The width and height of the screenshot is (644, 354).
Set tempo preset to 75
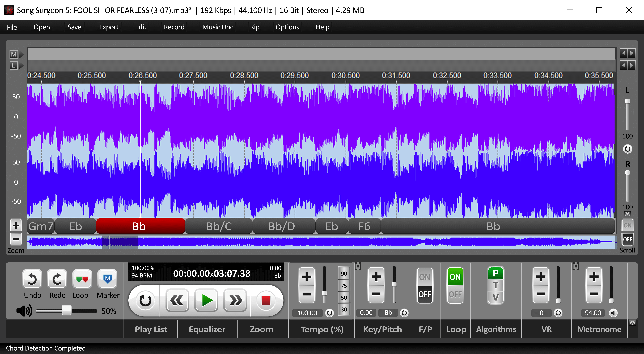pos(344,285)
